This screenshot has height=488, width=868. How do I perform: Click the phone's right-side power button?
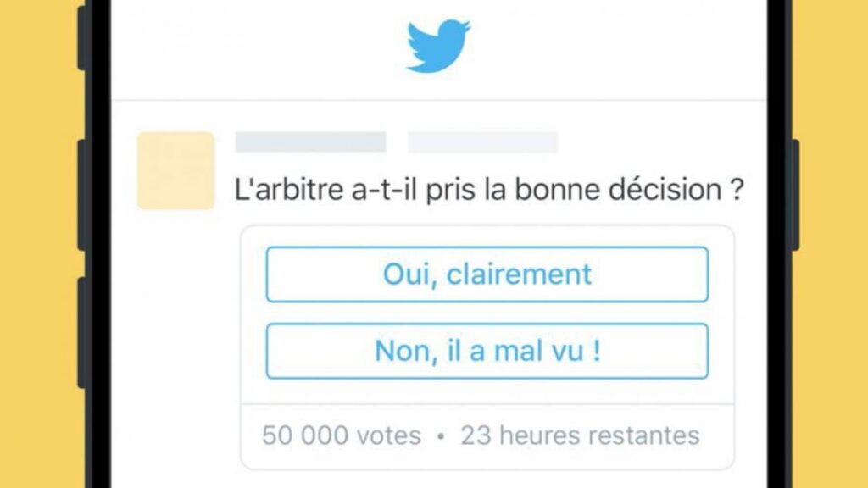click(795, 195)
